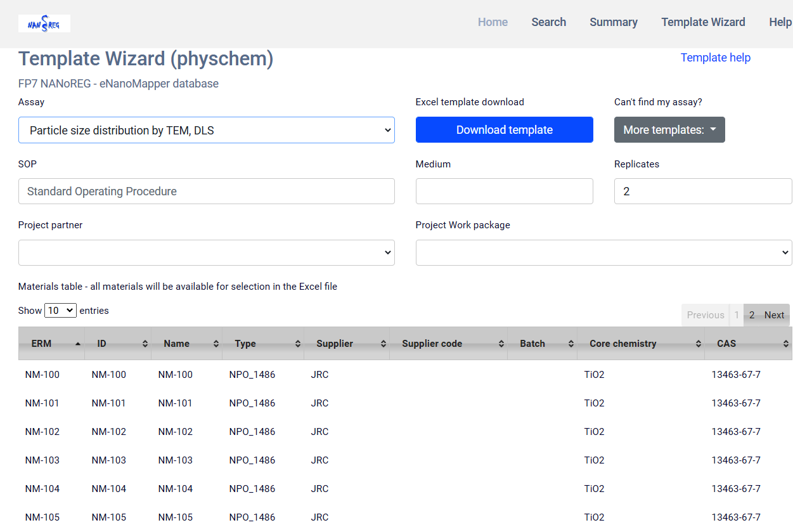The width and height of the screenshot is (793, 532).
Task: Click NPO_1486 in NM-105 row
Action: click(252, 517)
